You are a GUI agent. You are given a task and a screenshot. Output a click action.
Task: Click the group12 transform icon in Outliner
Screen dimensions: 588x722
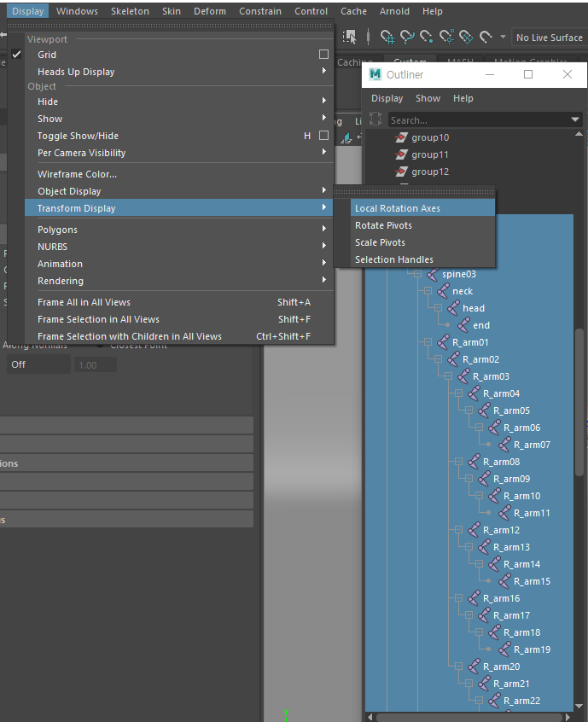[x=401, y=172]
